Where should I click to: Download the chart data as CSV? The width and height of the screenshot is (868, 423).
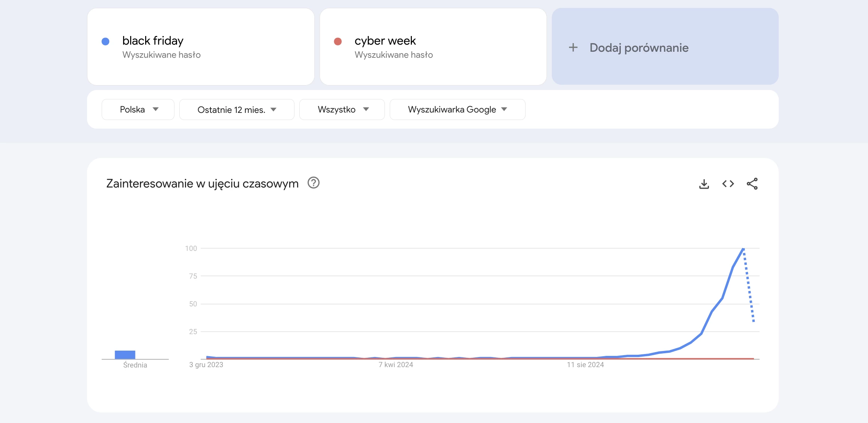click(704, 184)
